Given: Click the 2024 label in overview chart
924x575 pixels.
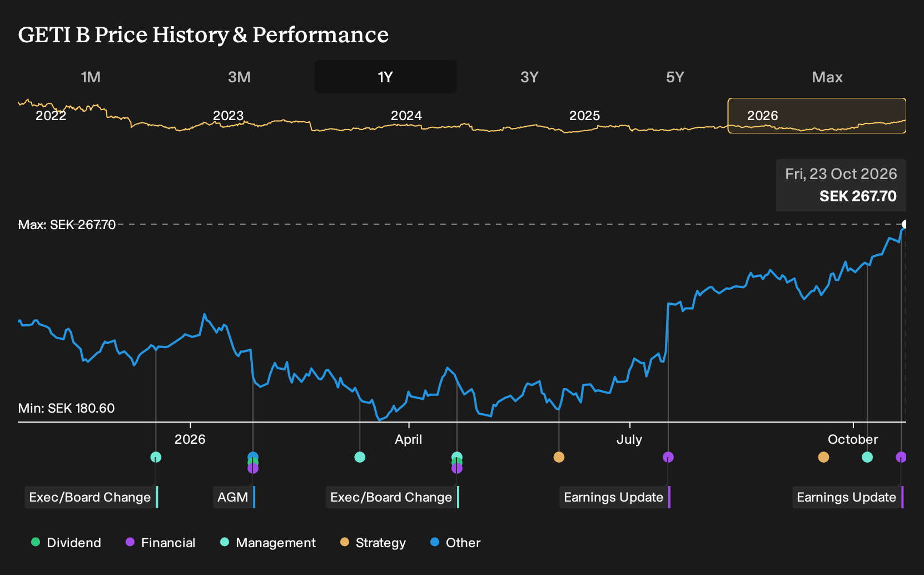Looking at the screenshot, I should [x=406, y=116].
